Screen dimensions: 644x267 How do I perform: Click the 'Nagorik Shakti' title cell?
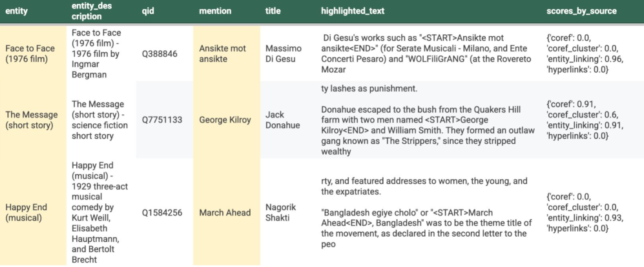[x=282, y=212]
